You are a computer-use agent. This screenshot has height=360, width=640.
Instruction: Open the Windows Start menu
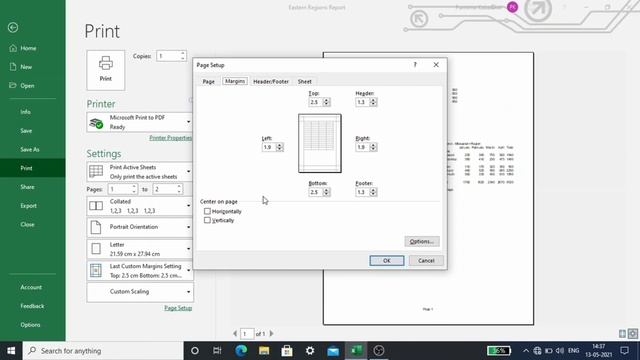[11, 351]
